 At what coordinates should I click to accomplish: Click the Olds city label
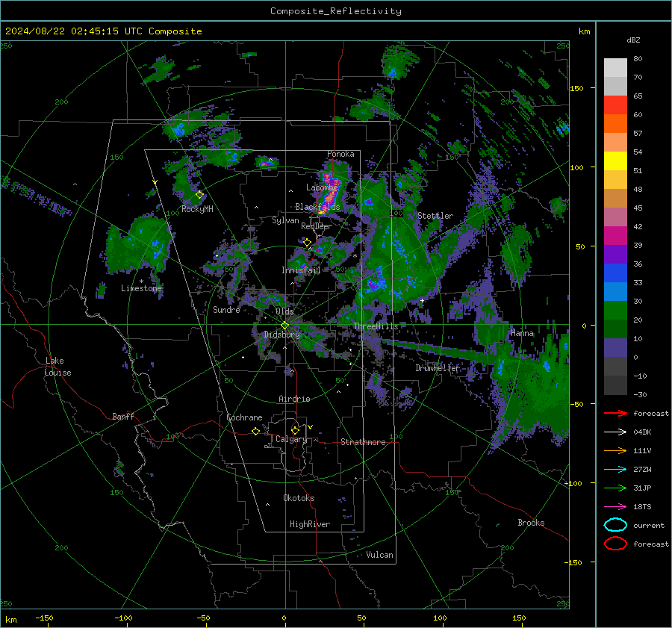pyautogui.click(x=284, y=311)
